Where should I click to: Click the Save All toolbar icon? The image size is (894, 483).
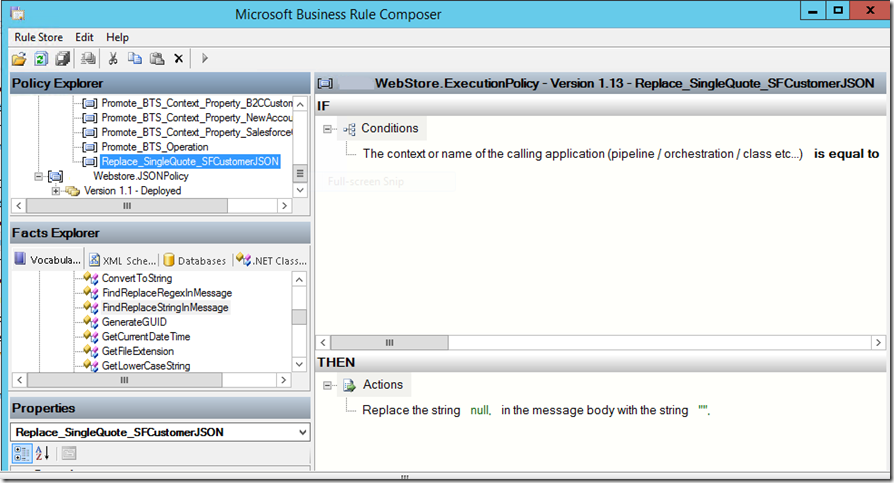pyautogui.click(x=63, y=58)
